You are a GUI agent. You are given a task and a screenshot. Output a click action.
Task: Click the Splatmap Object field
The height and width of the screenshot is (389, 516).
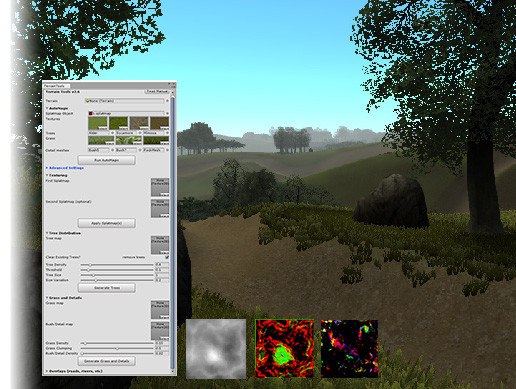coord(126,113)
